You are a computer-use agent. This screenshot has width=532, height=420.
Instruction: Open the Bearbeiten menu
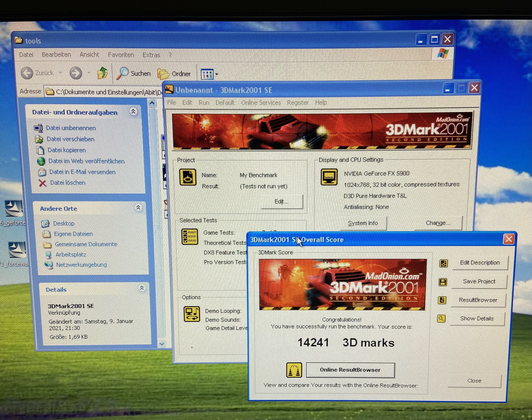tap(56, 54)
